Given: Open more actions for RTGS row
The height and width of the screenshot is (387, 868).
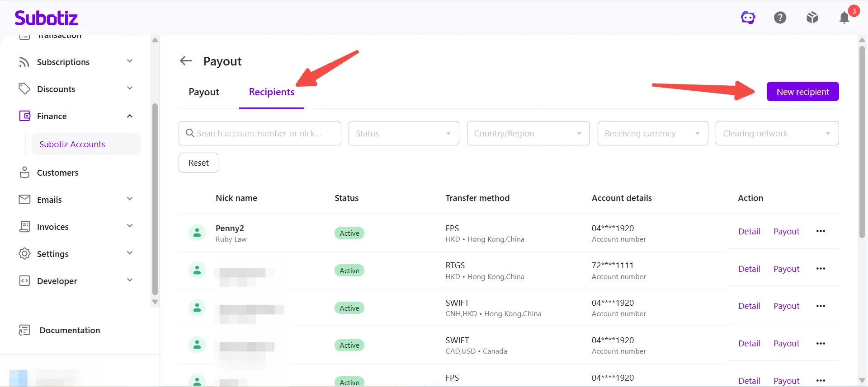Looking at the screenshot, I should (821, 269).
